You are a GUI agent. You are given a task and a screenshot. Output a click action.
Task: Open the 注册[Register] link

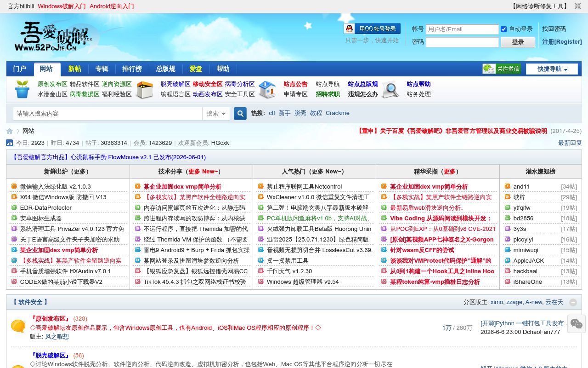point(562,42)
